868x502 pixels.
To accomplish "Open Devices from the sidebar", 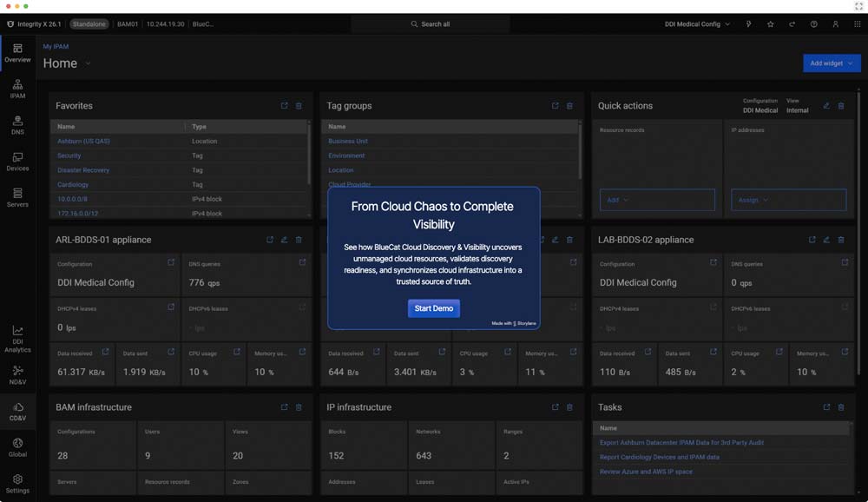I will [17, 162].
